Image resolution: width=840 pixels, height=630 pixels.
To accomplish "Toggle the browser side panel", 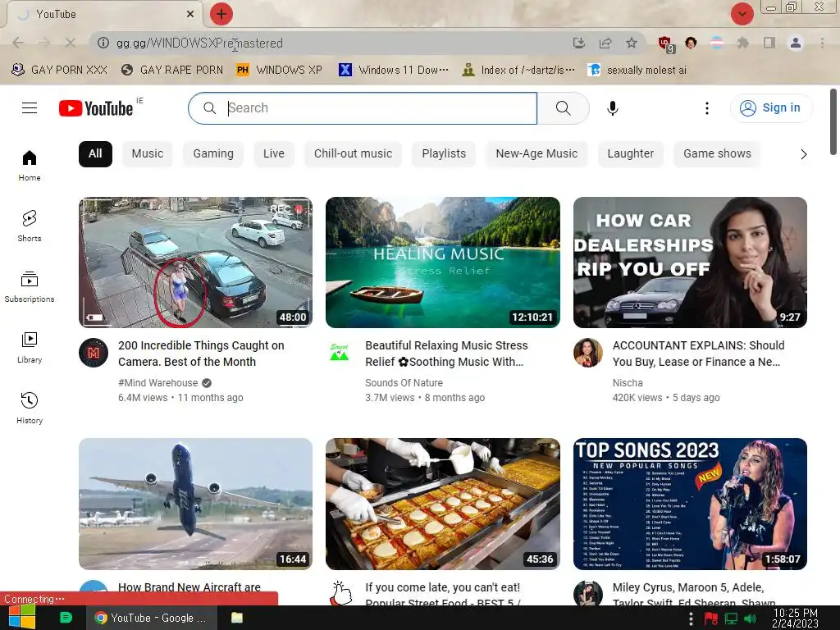I will (x=769, y=43).
